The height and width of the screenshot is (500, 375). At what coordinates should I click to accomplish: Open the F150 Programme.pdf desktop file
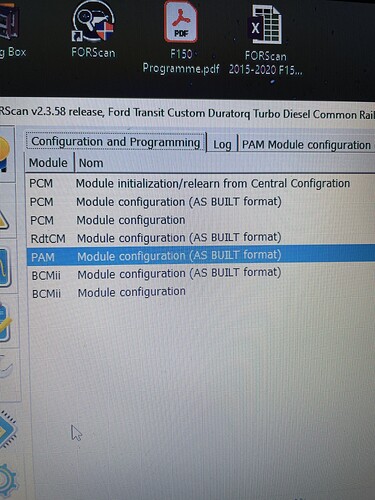tap(181, 37)
